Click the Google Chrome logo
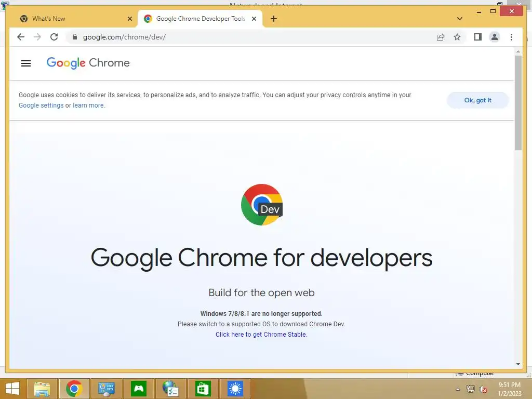 click(x=88, y=63)
